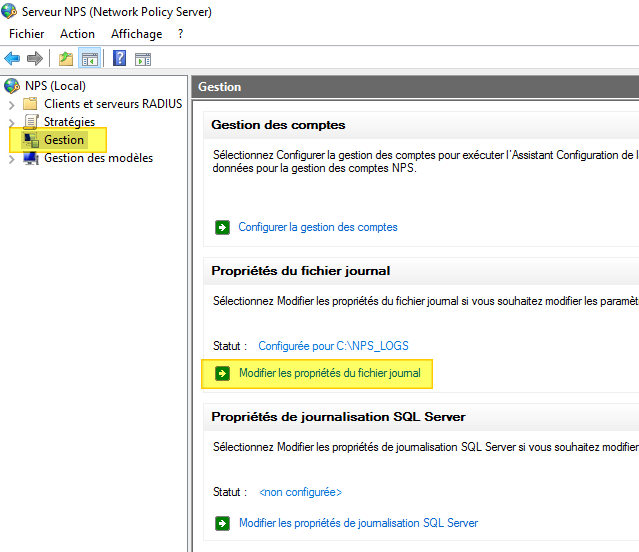This screenshot has width=639, height=552.
Task: Click Configurer la gestion des comptes link
Action: click(x=317, y=227)
